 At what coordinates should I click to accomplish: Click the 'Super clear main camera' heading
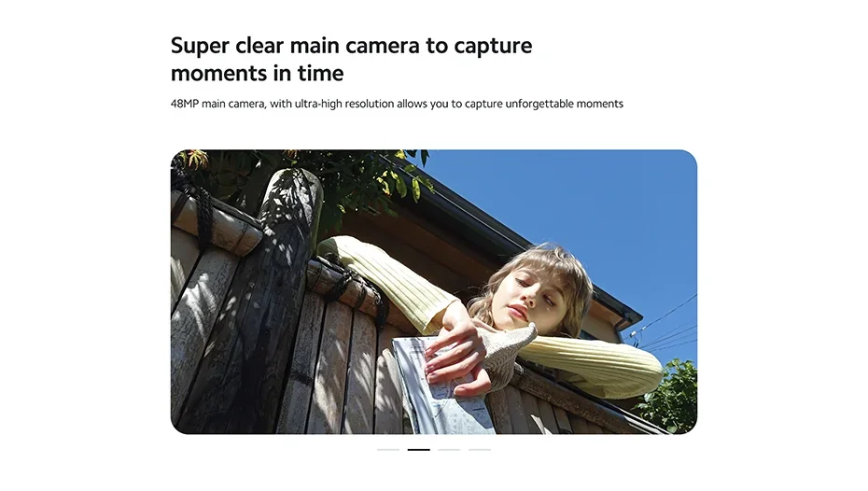pos(351,59)
